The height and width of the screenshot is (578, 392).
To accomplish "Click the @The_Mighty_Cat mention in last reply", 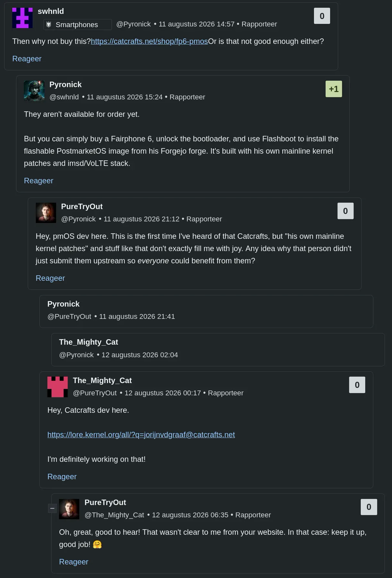I will point(114,515).
